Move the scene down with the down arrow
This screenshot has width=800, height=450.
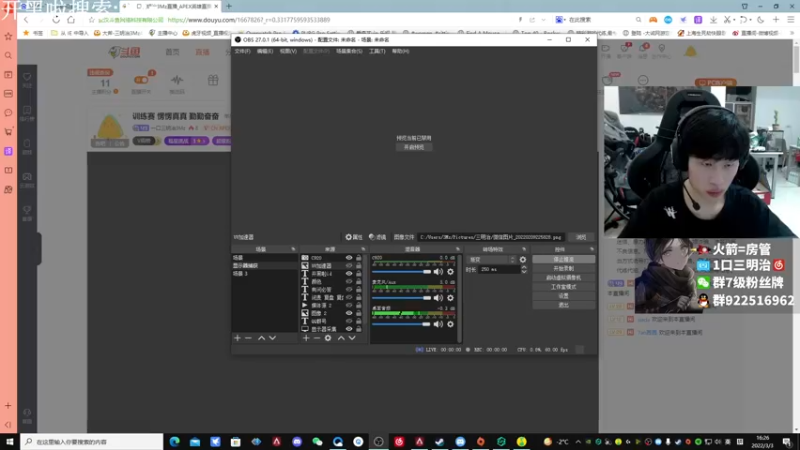pos(272,338)
